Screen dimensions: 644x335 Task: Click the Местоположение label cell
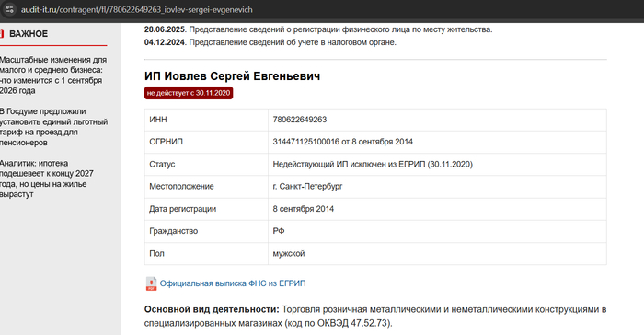click(206, 187)
